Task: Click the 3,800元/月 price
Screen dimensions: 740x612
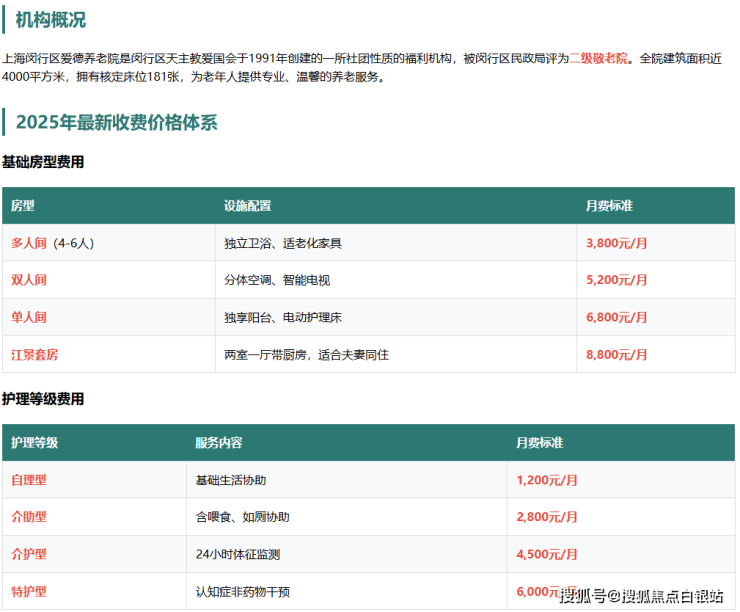Action: 617,243
